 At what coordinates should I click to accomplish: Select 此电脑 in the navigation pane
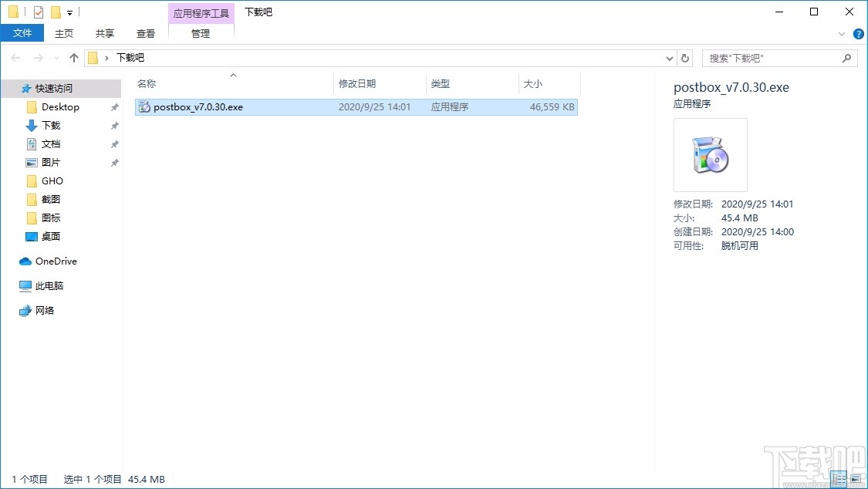pyautogui.click(x=49, y=286)
